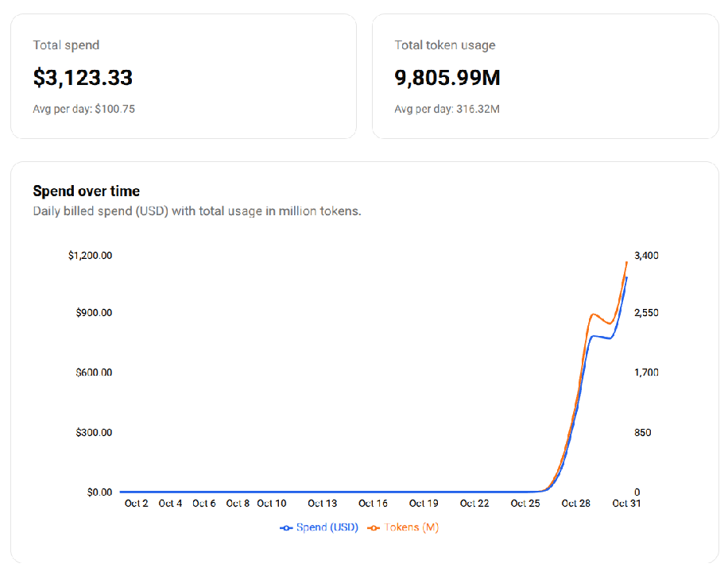Click the Avg per day: $100.75 text
Image resolution: width=728 pixels, height=579 pixels.
(x=83, y=110)
